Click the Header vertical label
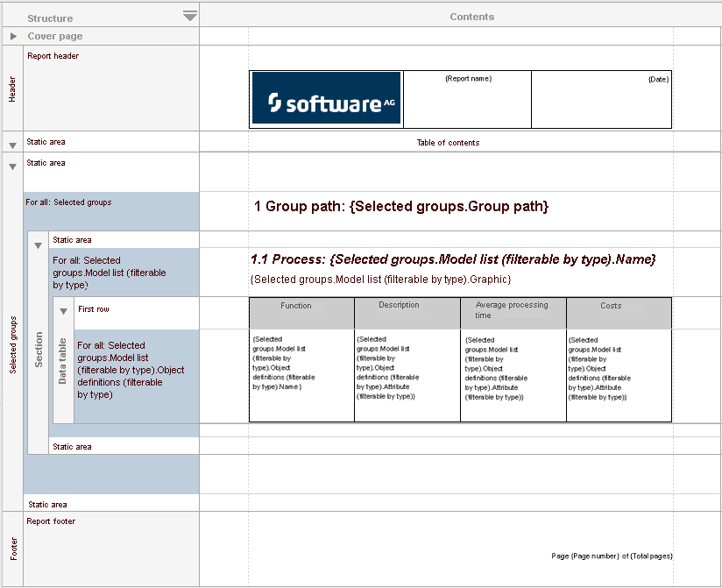Image resolution: width=722 pixels, height=588 pixels. click(12, 89)
